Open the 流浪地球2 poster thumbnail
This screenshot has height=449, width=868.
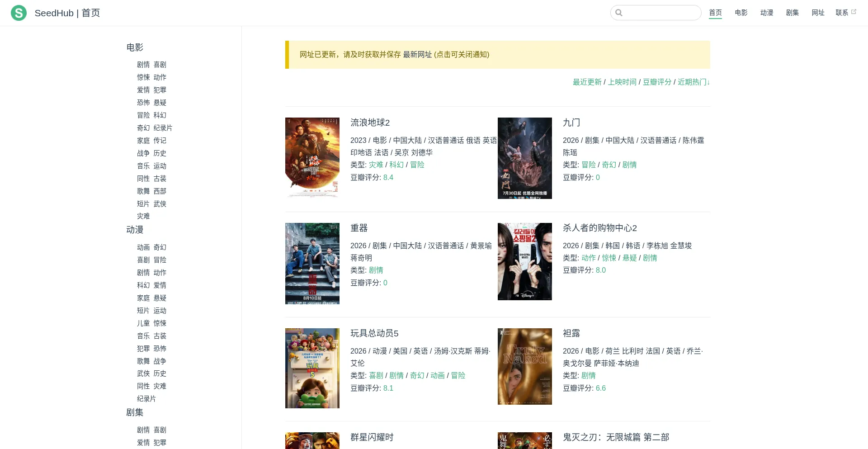(312, 158)
